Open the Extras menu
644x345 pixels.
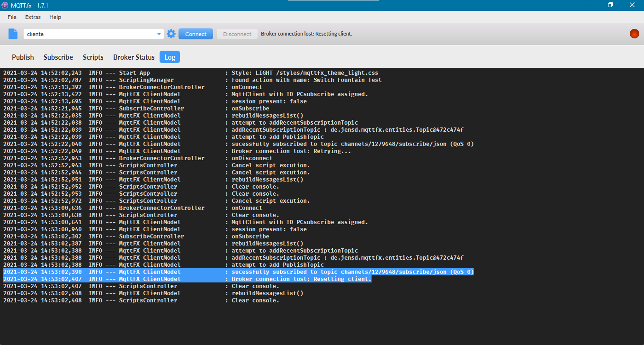point(33,17)
